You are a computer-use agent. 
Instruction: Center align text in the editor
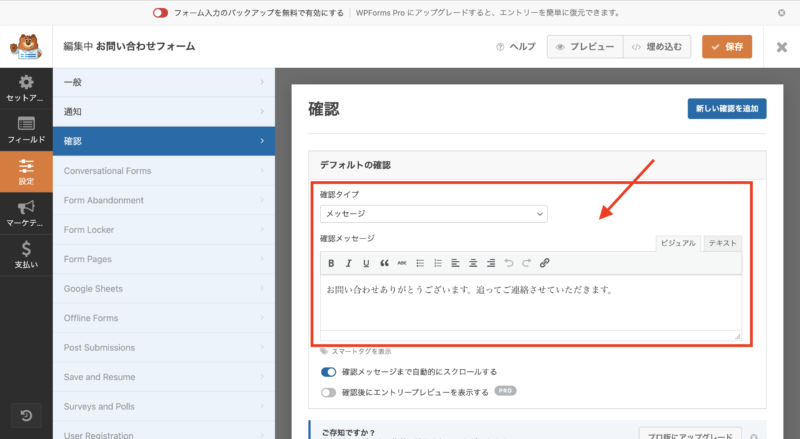click(x=473, y=263)
